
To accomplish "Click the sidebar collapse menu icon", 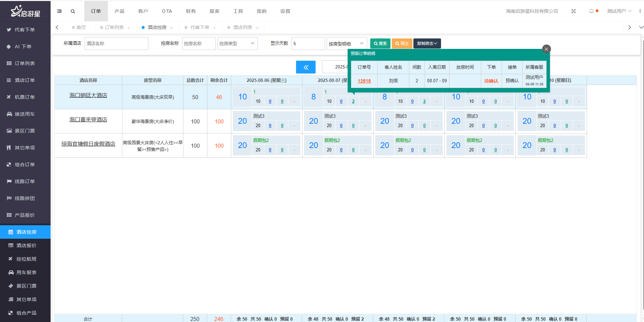I will click(x=59, y=11).
